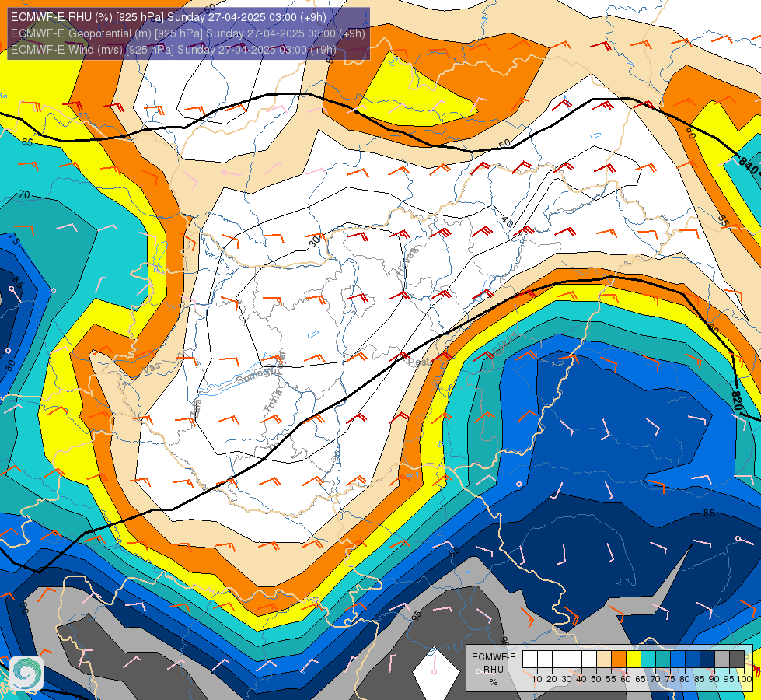This screenshot has width=761, height=700.
Task: Click the beige 50–55 legend swatch
Action: (604, 660)
